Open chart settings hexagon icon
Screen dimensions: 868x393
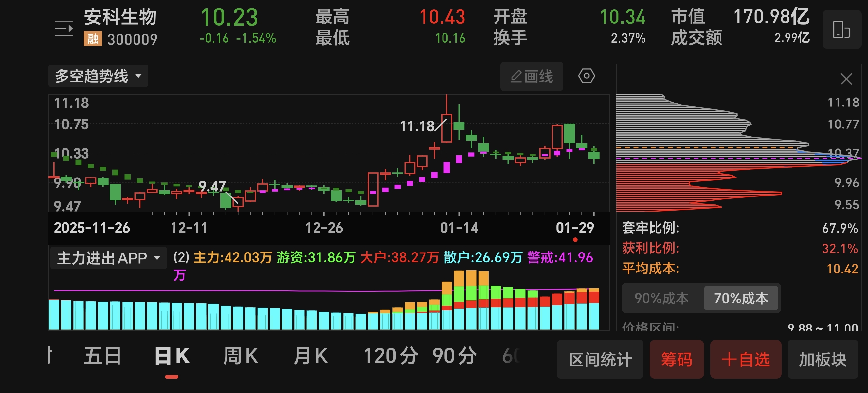pos(586,76)
